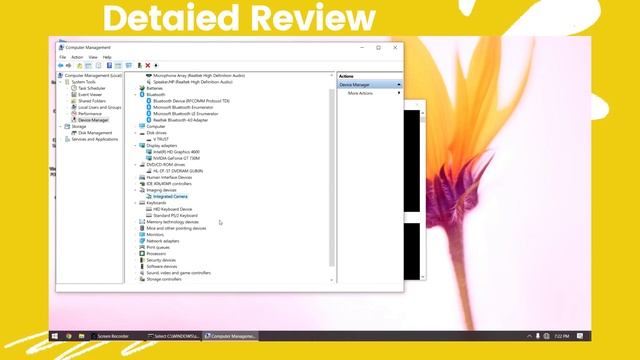Open Event Viewer in left tree
This screenshot has width=640, height=360.
(90, 94)
